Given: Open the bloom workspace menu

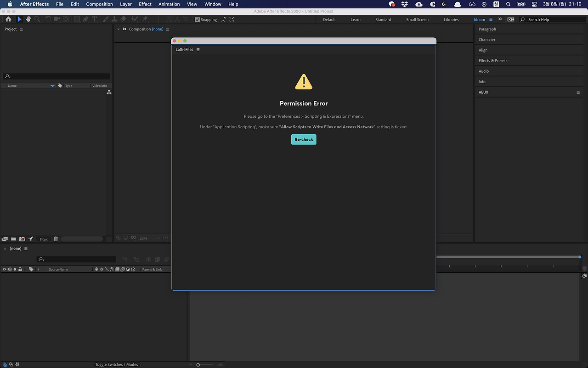Looking at the screenshot, I should [491, 19].
